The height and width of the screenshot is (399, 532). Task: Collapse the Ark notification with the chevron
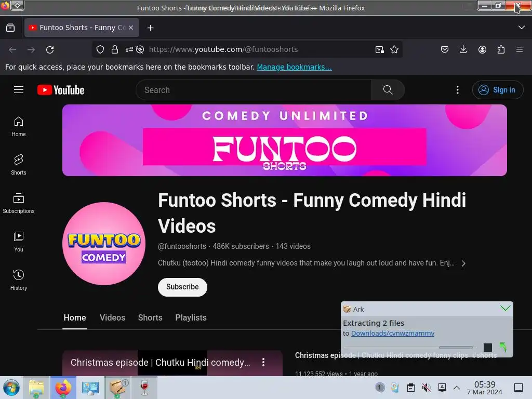(x=505, y=308)
